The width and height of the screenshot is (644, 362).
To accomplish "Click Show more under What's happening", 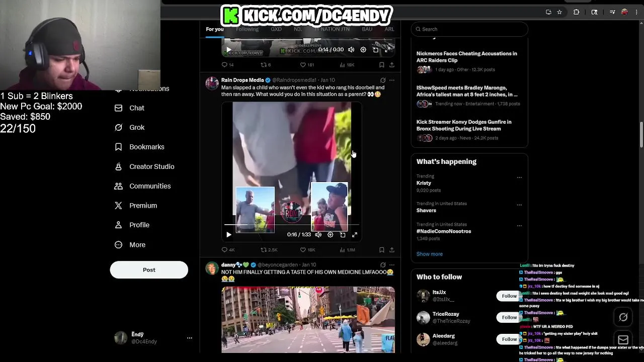I will 430,254.
